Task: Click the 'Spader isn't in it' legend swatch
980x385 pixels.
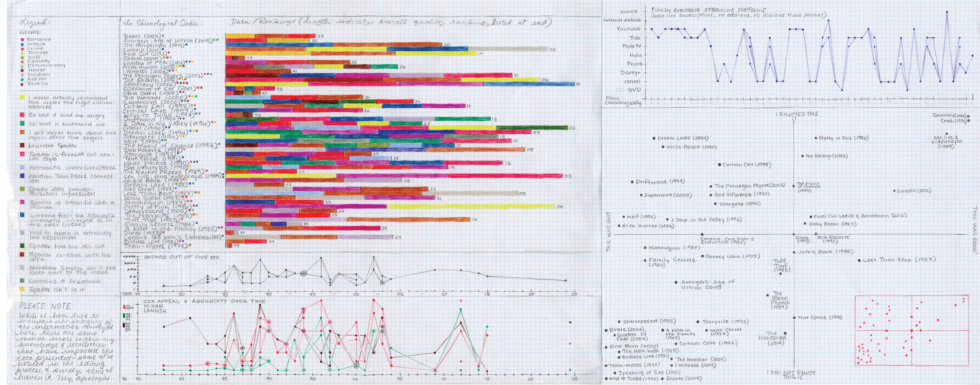Action: (22, 289)
